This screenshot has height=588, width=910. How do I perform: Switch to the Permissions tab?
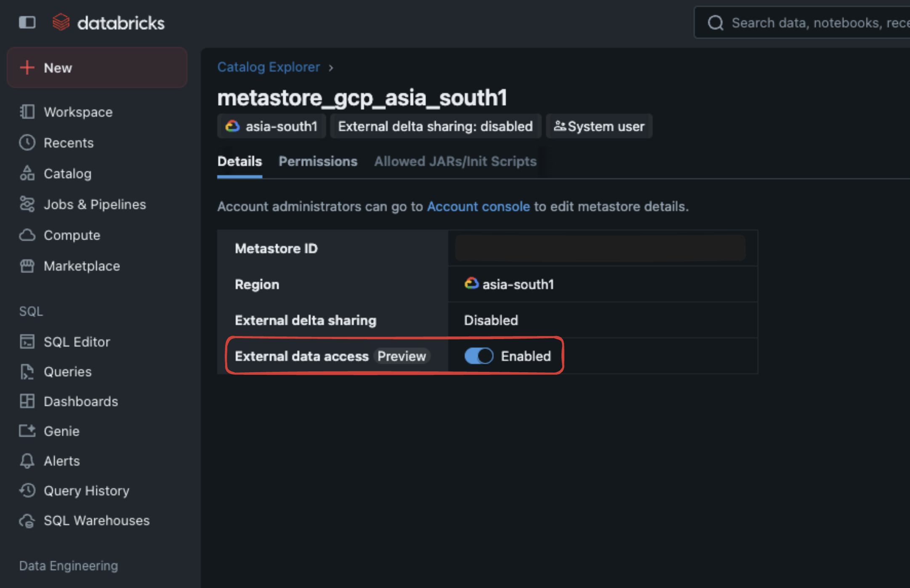(318, 161)
